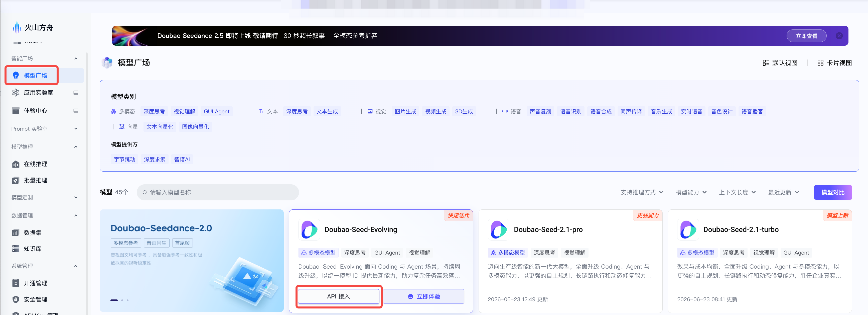This screenshot has width=868, height=315.
Task: Collapse the 系统管理 sidebar section
Action: [x=76, y=266]
